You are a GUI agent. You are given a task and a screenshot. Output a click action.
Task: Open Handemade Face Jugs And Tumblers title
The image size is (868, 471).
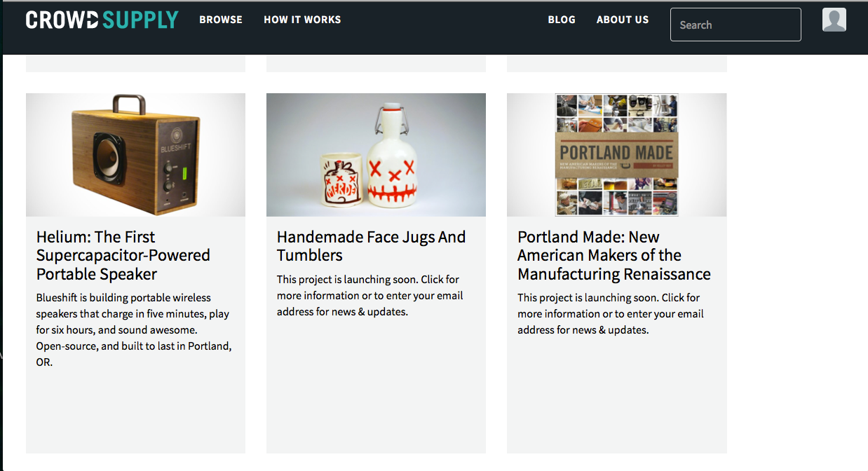coord(371,246)
